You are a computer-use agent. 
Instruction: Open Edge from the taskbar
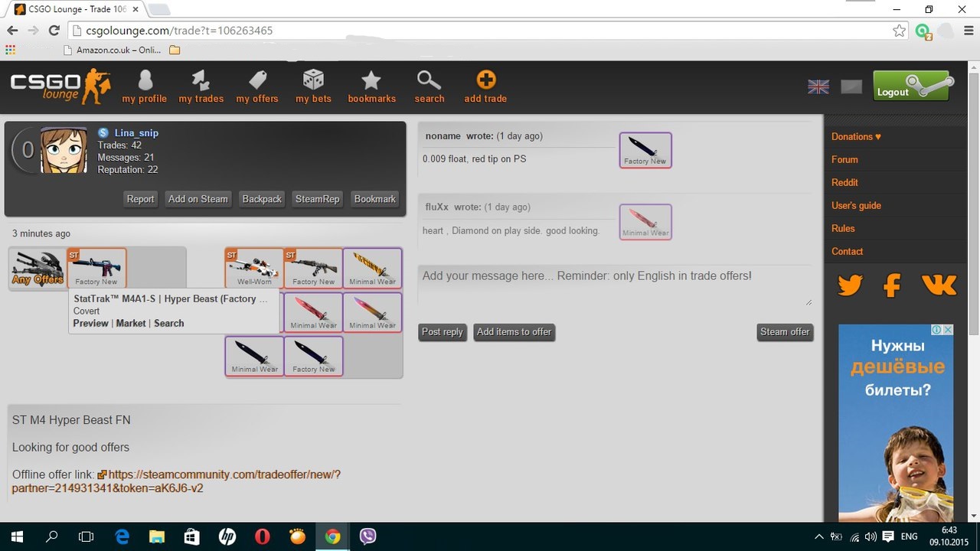(122, 536)
